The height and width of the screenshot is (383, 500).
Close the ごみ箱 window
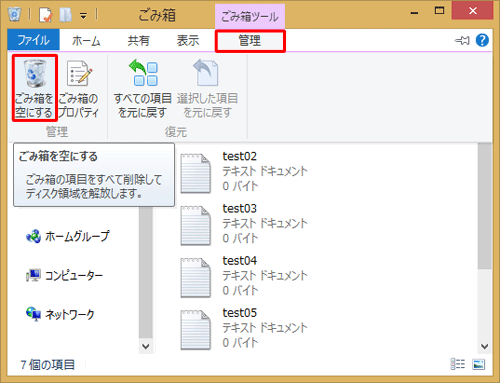click(472, 11)
